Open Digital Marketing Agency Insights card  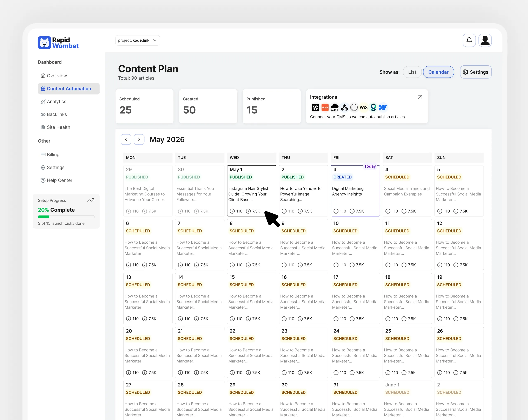tap(355, 191)
